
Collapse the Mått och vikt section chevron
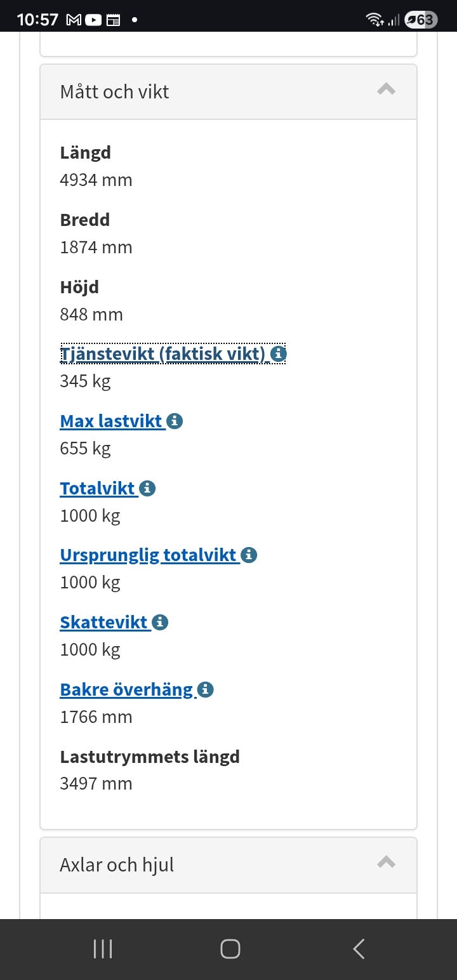tap(386, 89)
